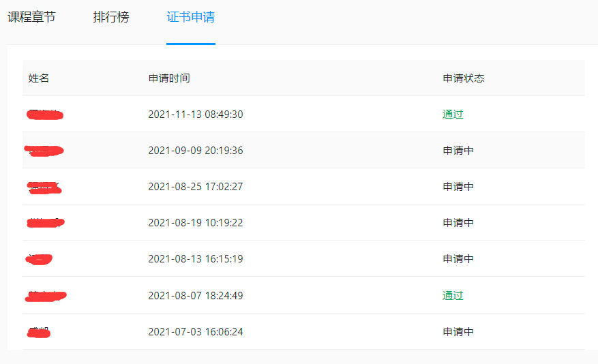The width and height of the screenshot is (598, 364).
Task: Switch to the 课程章节 tab
Action: click(31, 17)
